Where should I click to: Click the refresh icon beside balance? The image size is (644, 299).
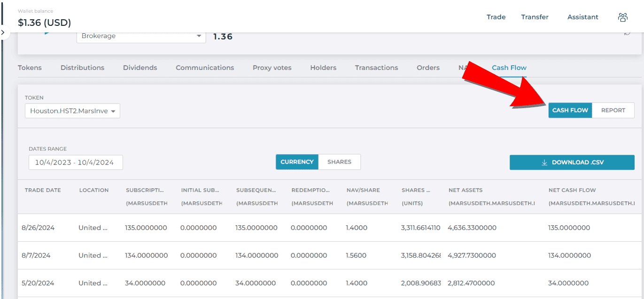pyautogui.click(x=627, y=33)
